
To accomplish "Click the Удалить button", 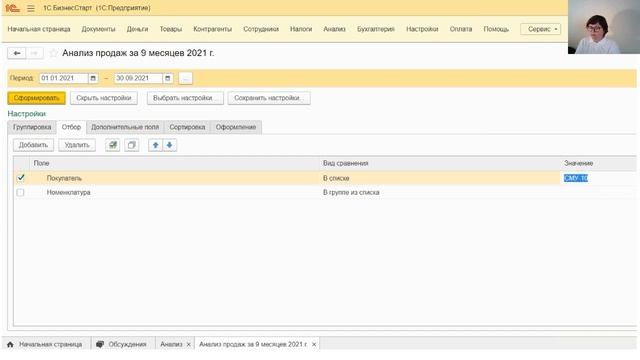I will [77, 145].
